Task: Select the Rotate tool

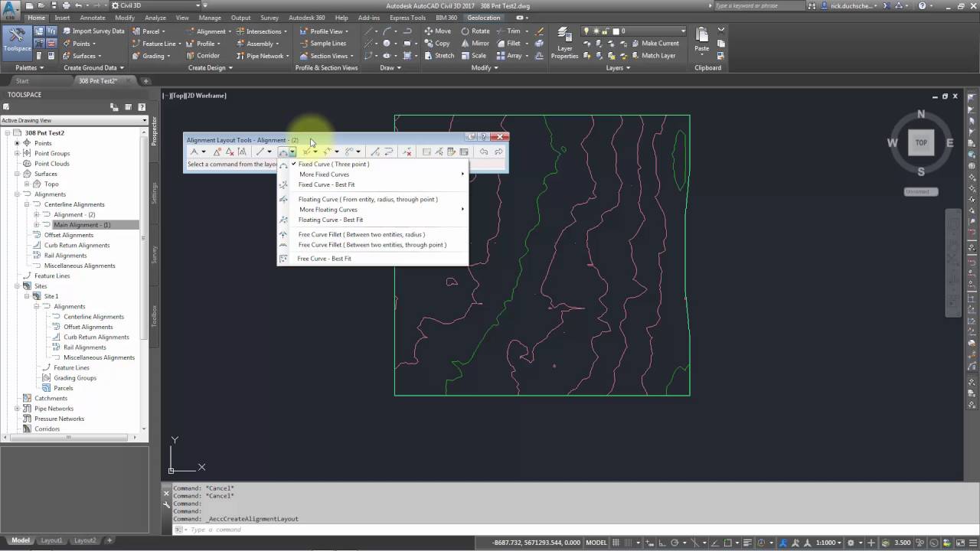Action: pos(475,31)
